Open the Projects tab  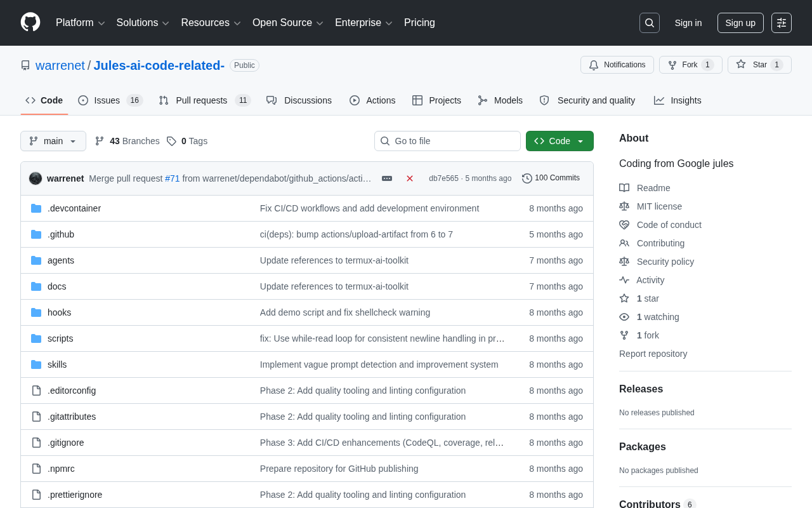(x=436, y=100)
